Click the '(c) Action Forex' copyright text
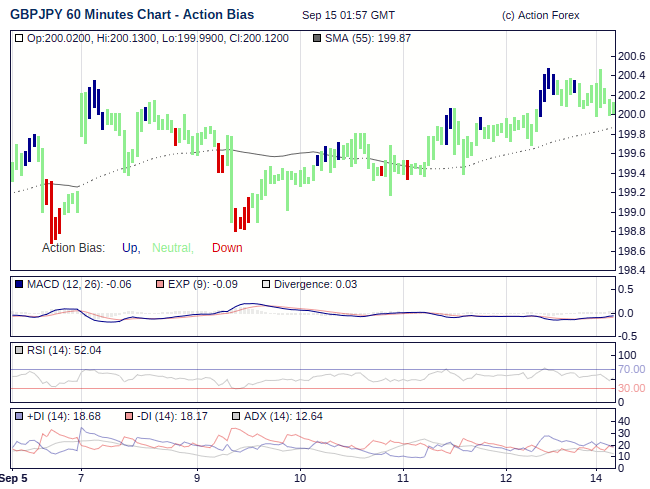Image resolution: width=650 pixels, height=489 pixels. tap(540, 16)
